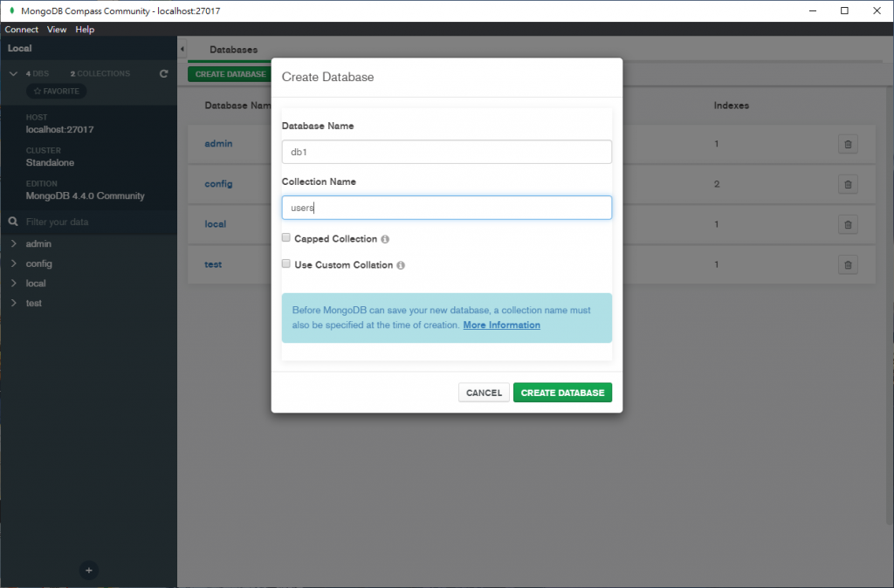The height and width of the screenshot is (588, 894).
Task: Click Create Database button behind the dialog
Action: (230, 74)
